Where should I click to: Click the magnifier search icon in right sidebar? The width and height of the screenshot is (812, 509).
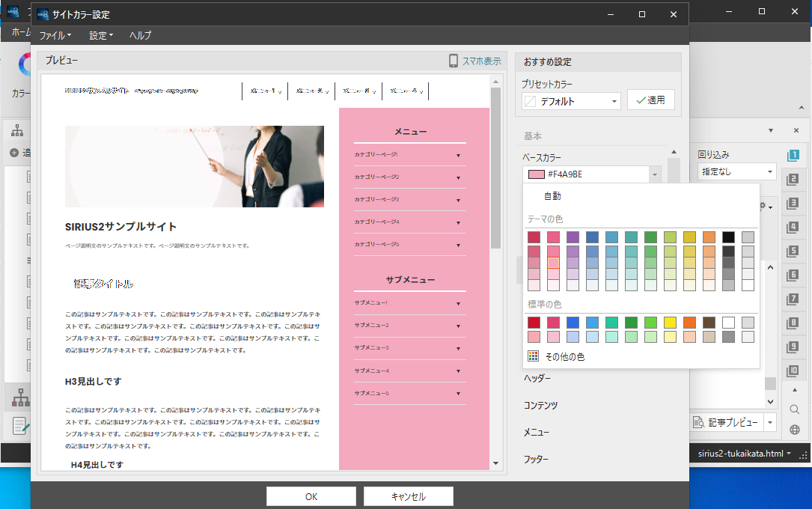point(794,409)
